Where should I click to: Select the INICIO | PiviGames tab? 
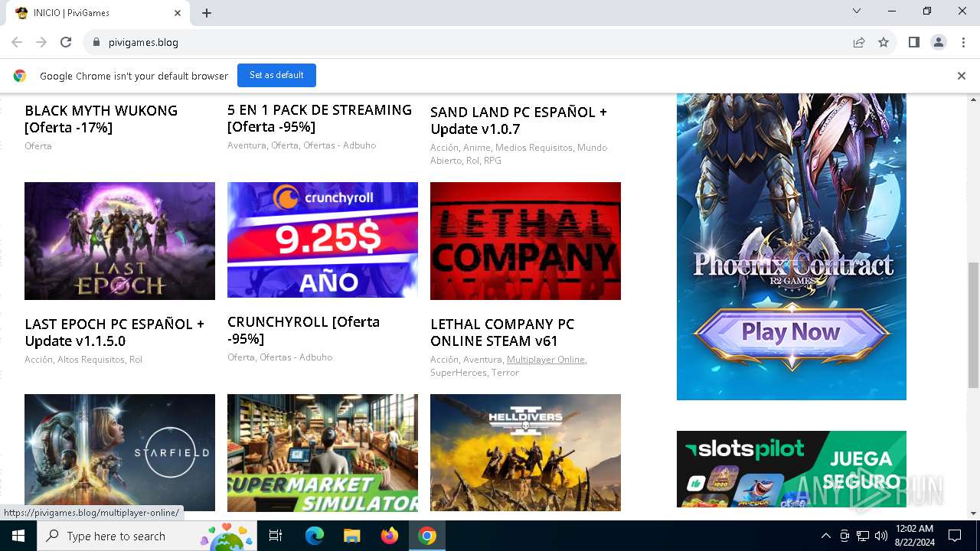(x=97, y=13)
